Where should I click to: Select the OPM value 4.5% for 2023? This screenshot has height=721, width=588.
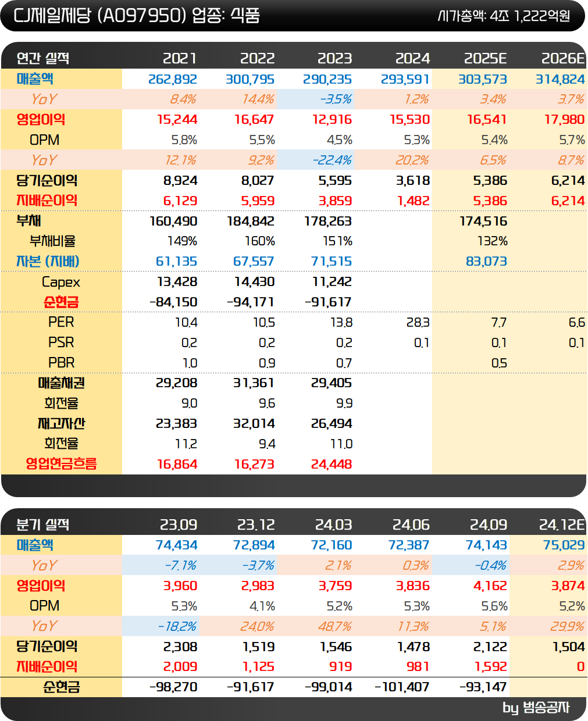[340, 140]
